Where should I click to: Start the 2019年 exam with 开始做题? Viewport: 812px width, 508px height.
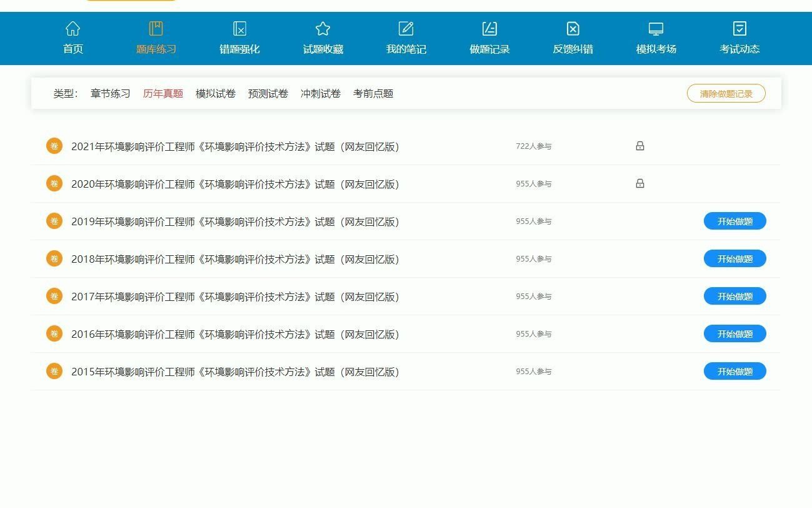(735, 221)
